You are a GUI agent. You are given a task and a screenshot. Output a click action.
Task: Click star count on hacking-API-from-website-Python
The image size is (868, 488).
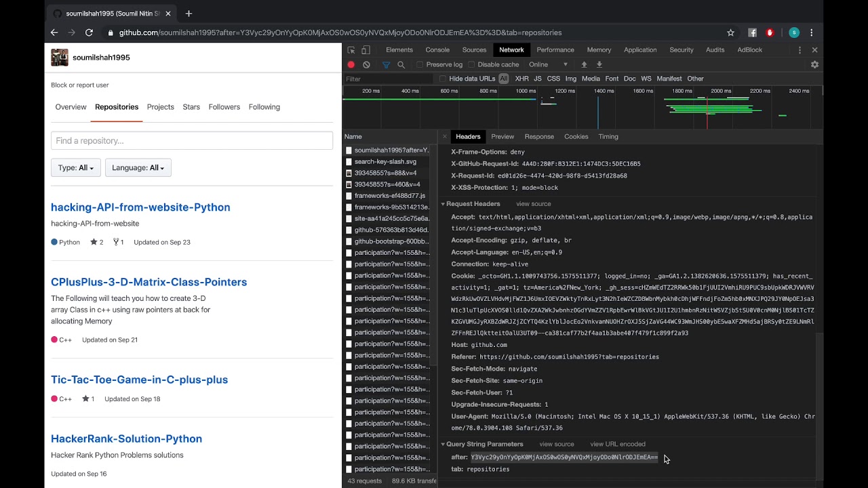[x=97, y=243]
